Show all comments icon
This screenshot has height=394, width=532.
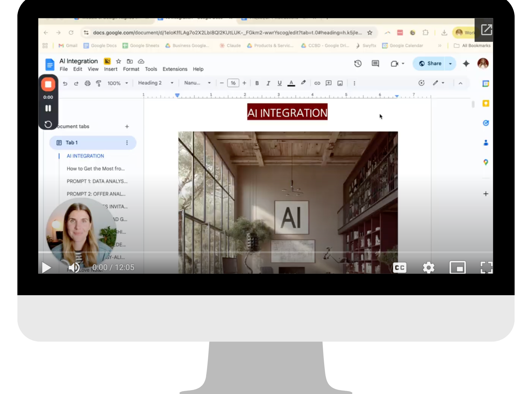coord(375,64)
